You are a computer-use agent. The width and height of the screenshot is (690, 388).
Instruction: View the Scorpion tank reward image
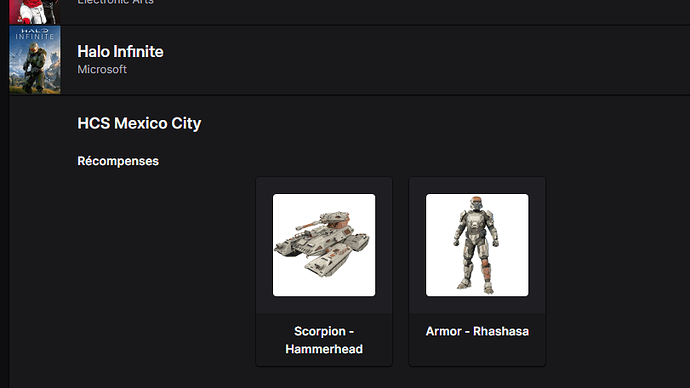point(324,245)
